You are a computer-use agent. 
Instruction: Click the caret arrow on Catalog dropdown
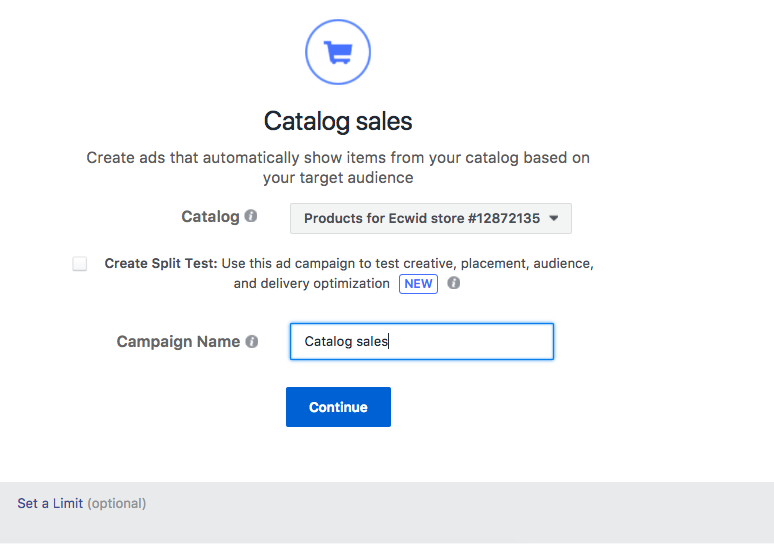(554, 218)
